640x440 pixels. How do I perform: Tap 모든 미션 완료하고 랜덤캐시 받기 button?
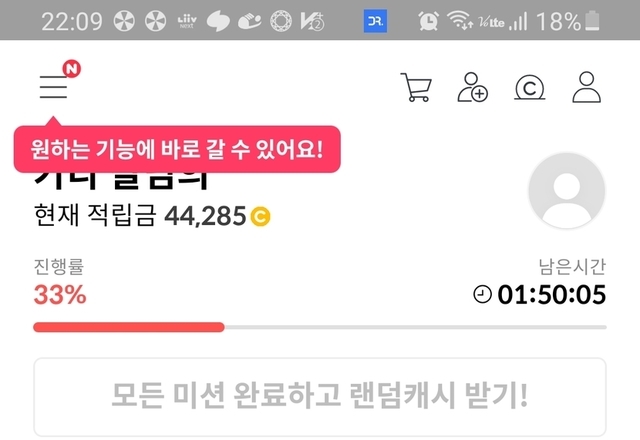(x=320, y=397)
